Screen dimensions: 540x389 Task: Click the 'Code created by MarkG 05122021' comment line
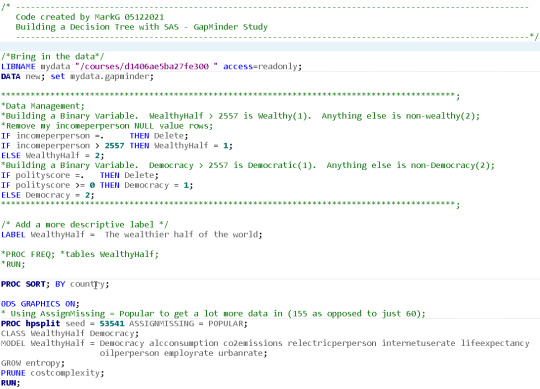tap(90, 17)
